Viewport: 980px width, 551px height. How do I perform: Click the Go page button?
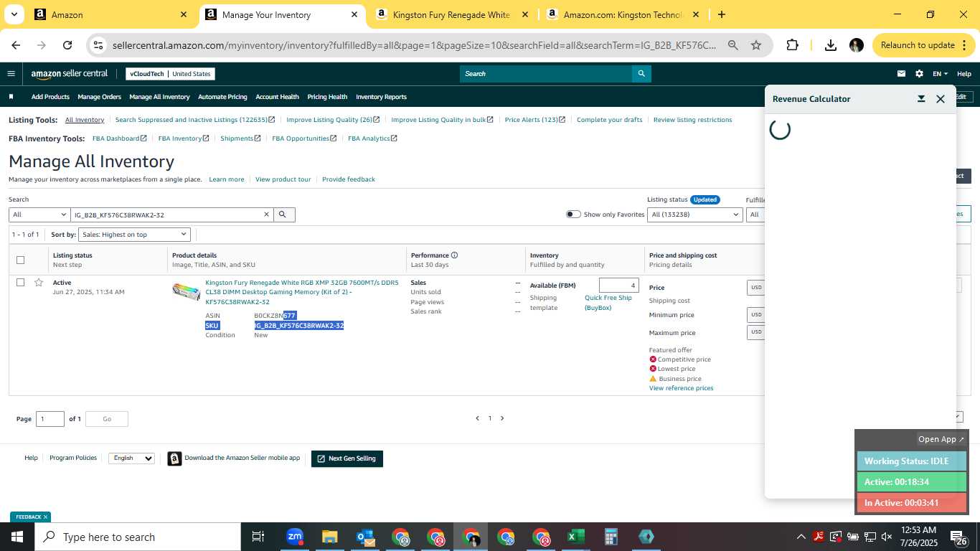tap(107, 419)
